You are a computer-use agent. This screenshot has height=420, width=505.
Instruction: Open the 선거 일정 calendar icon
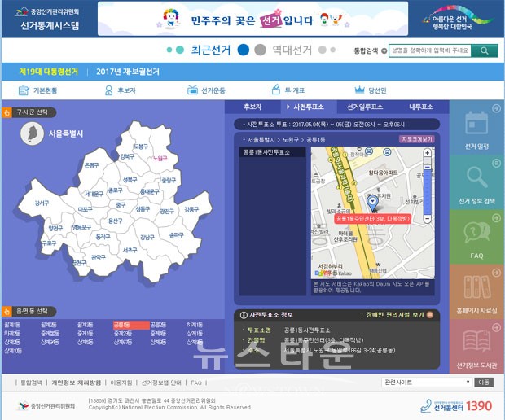click(476, 131)
